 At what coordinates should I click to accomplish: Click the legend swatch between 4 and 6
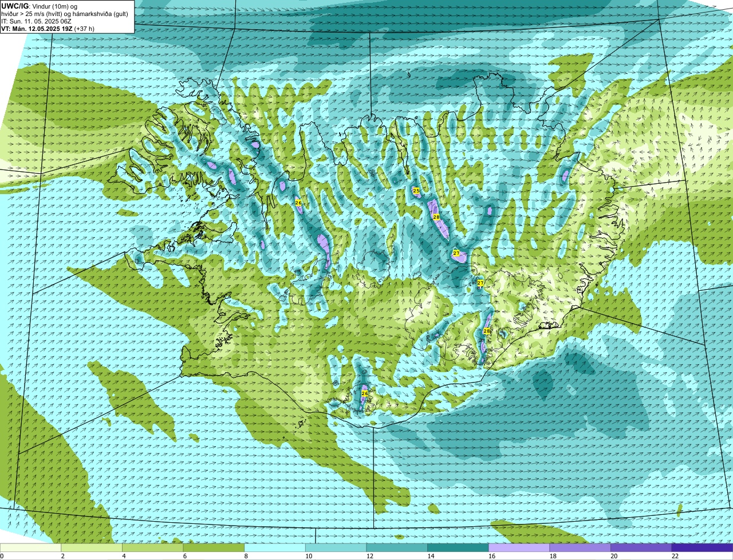point(152,548)
